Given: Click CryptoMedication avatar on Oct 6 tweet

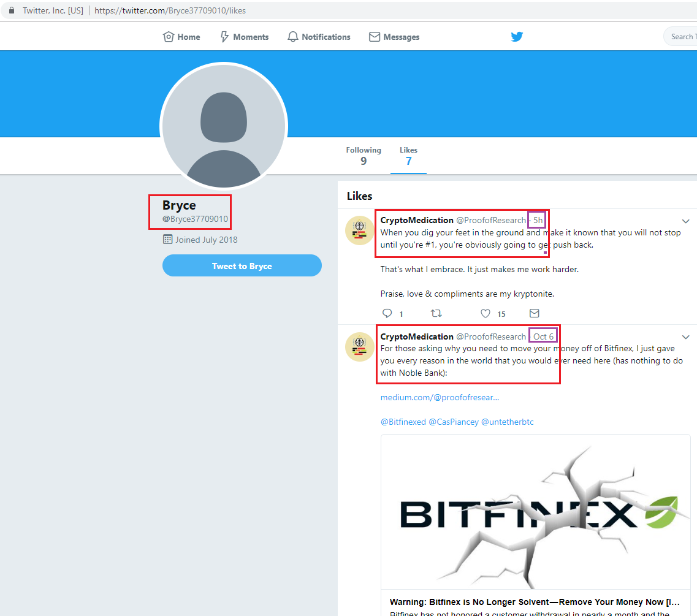Looking at the screenshot, I should pyautogui.click(x=360, y=347).
